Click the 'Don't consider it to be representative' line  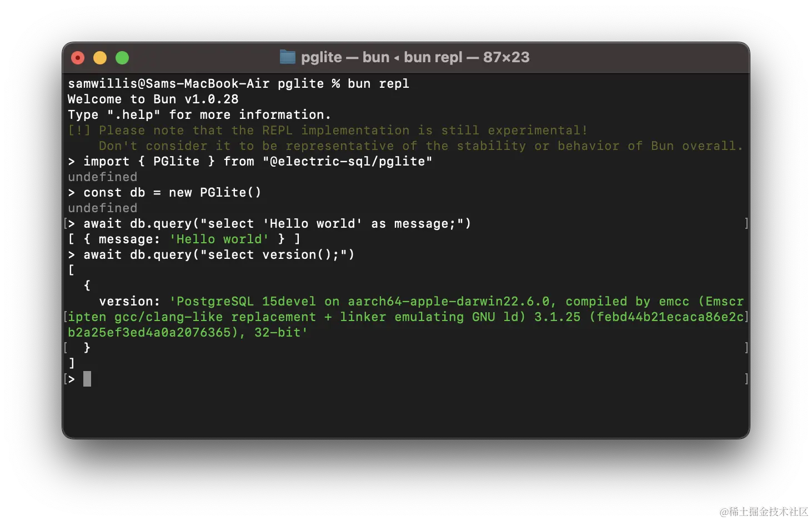[x=420, y=146]
